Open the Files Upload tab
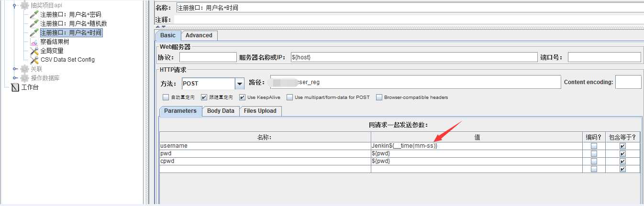644x206 pixels. pos(260,111)
